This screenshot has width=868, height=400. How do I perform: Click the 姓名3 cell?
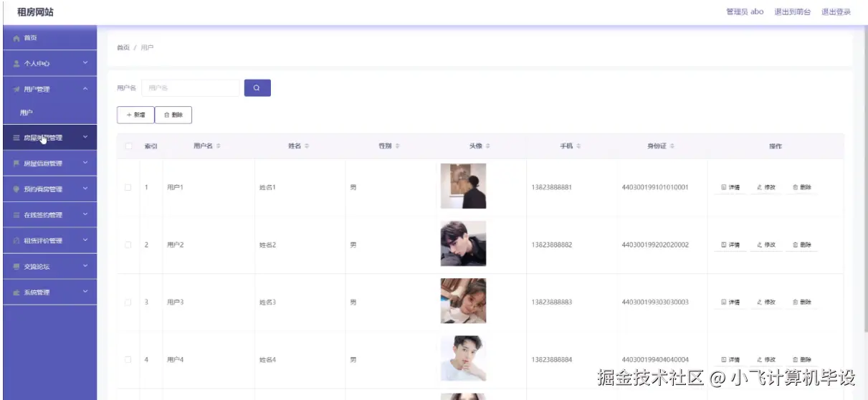tap(267, 302)
